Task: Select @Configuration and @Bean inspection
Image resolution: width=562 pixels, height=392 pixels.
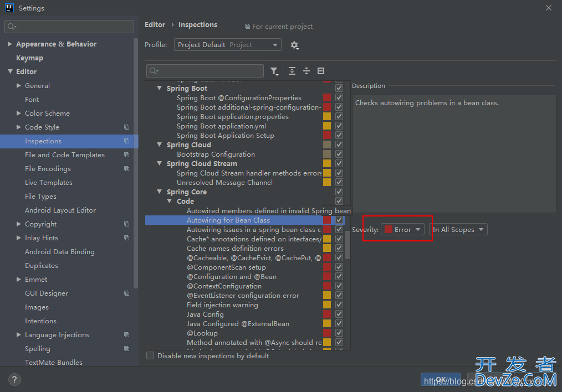Action: point(232,277)
